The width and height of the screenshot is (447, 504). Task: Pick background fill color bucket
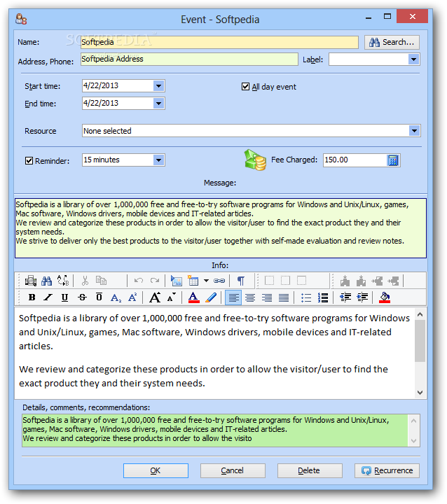click(385, 297)
